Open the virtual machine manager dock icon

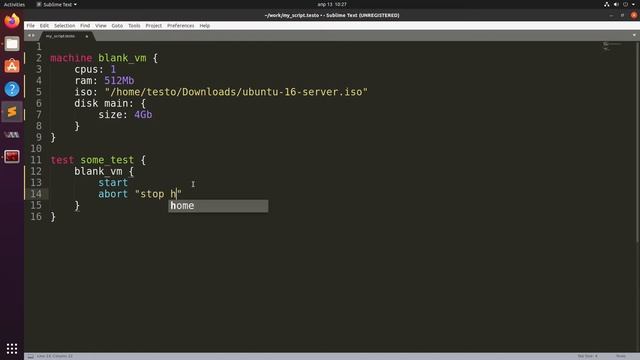pos(12,134)
